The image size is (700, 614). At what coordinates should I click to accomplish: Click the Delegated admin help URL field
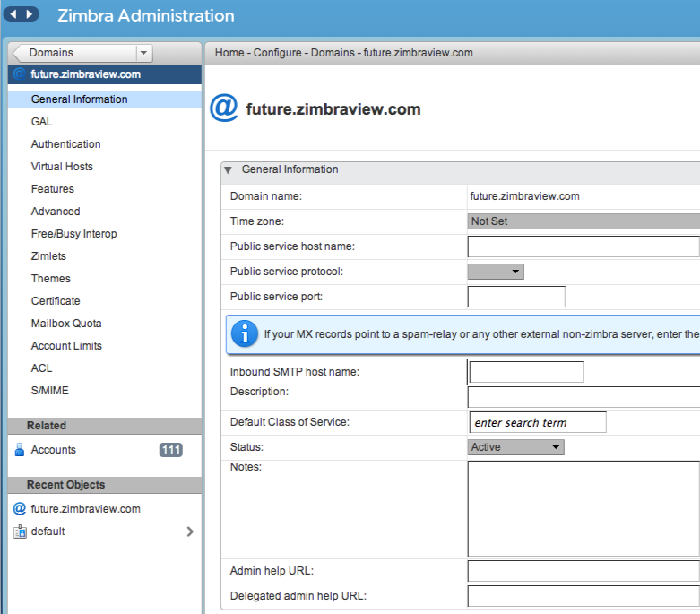tap(583, 596)
